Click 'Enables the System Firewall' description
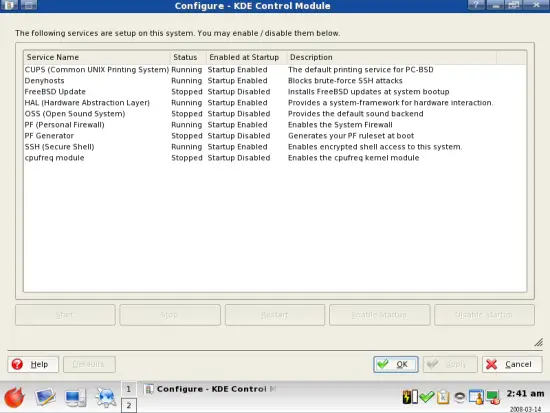Screen dimensions: 550x413 click(x=340, y=125)
